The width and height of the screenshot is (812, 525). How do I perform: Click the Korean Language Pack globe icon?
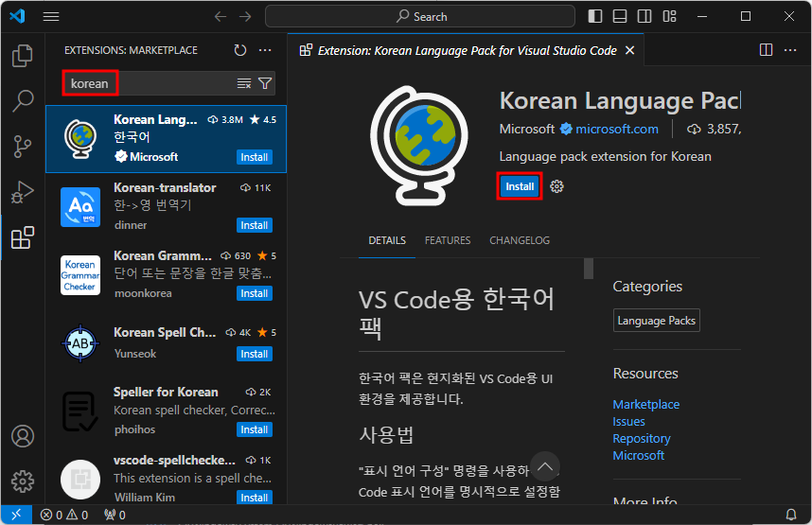pyautogui.click(x=418, y=146)
